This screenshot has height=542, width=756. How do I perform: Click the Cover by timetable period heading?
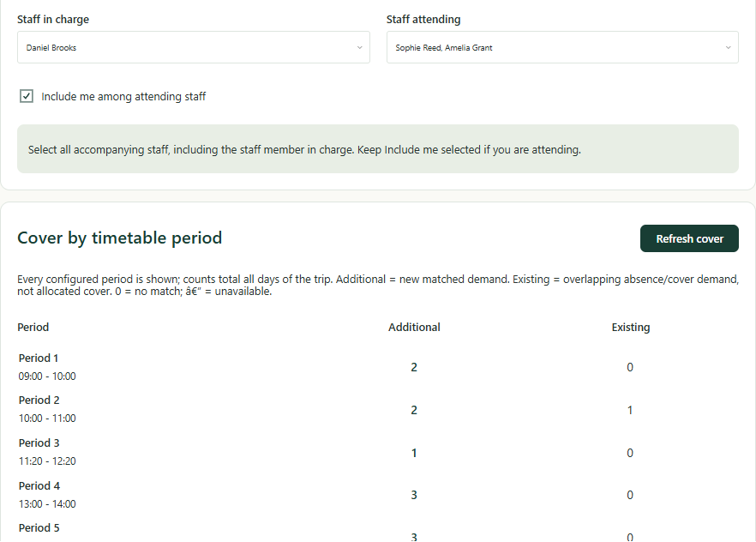[x=120, y=238]
